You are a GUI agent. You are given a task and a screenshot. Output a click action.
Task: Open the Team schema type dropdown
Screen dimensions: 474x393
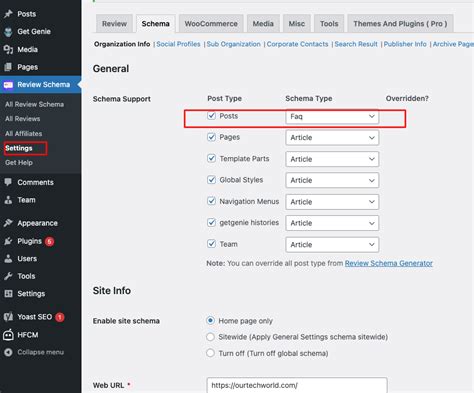point(332,244)
